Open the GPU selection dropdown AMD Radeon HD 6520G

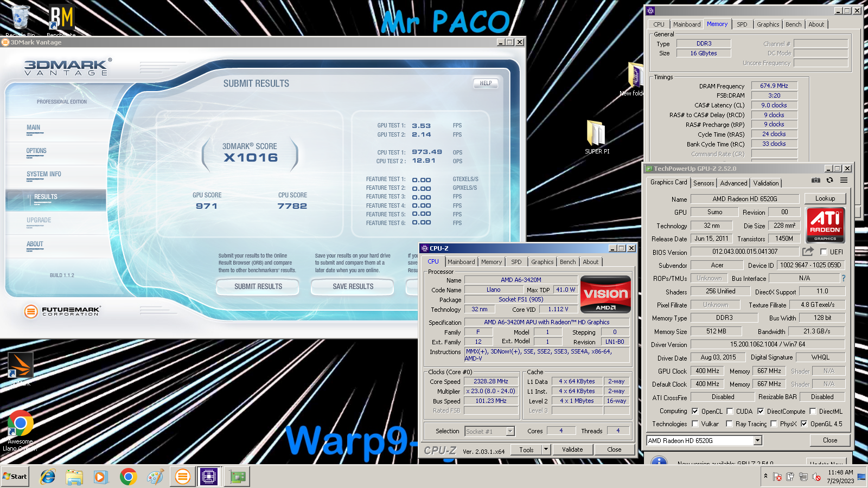(704, 440)
